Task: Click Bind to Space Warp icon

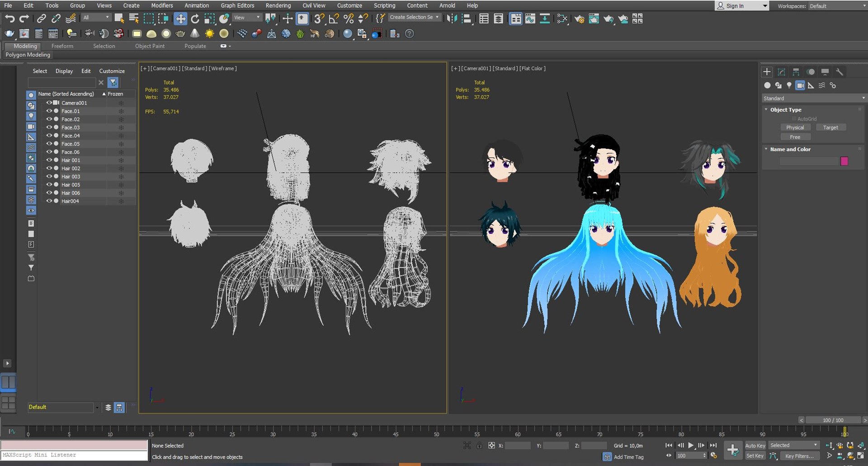Action: [71, 19]
